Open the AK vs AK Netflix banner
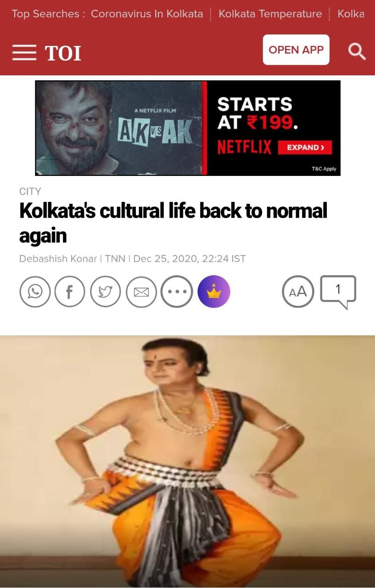 (188, 128)
